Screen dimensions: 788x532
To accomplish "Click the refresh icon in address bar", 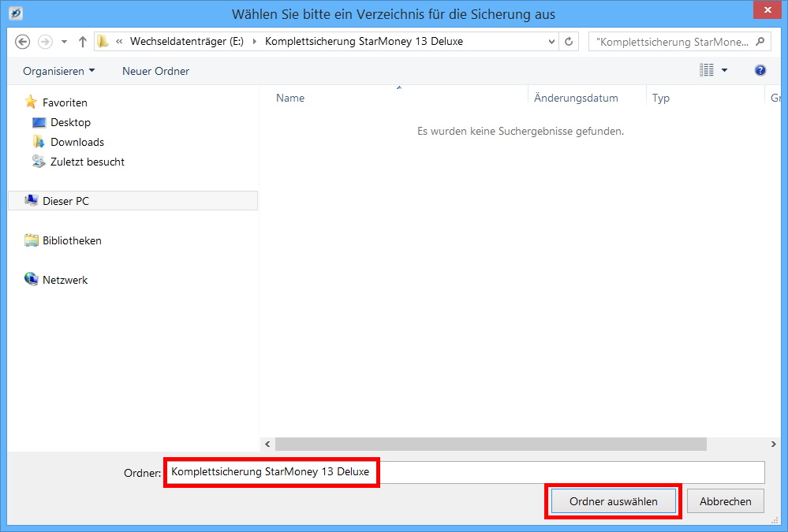I will (x=570, y=42).
